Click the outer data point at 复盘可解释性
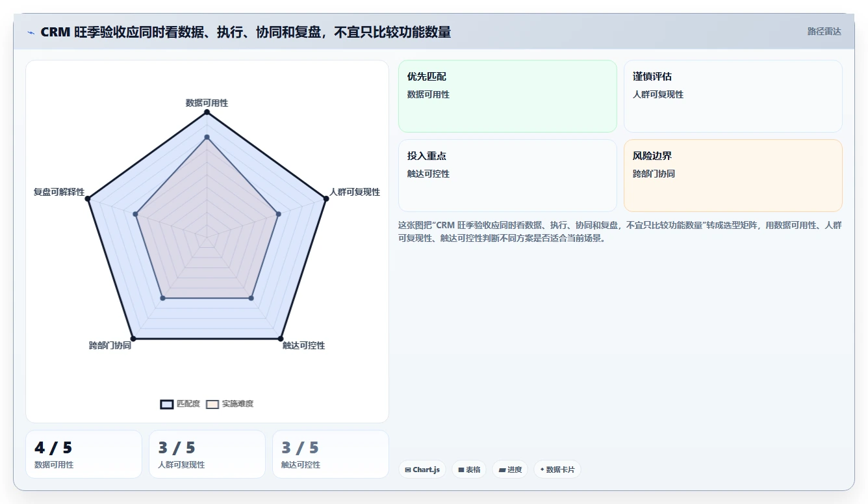868x504 pixels. [88, 198]
